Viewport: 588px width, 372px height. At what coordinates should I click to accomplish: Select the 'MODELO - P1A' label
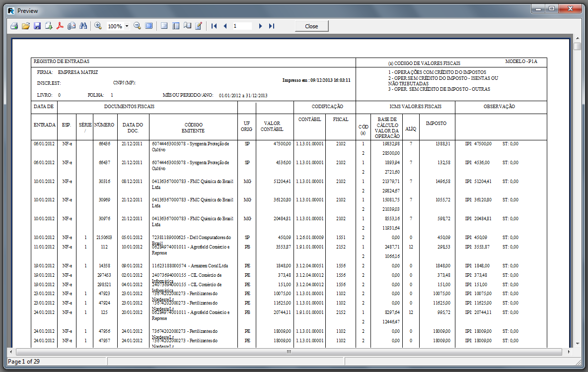pyautogui.click(x=521, y=62)
